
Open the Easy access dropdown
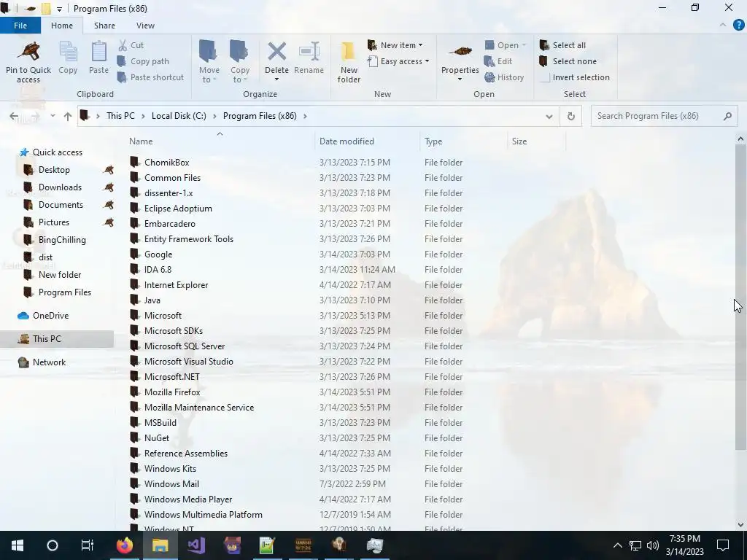pos(398,61)
